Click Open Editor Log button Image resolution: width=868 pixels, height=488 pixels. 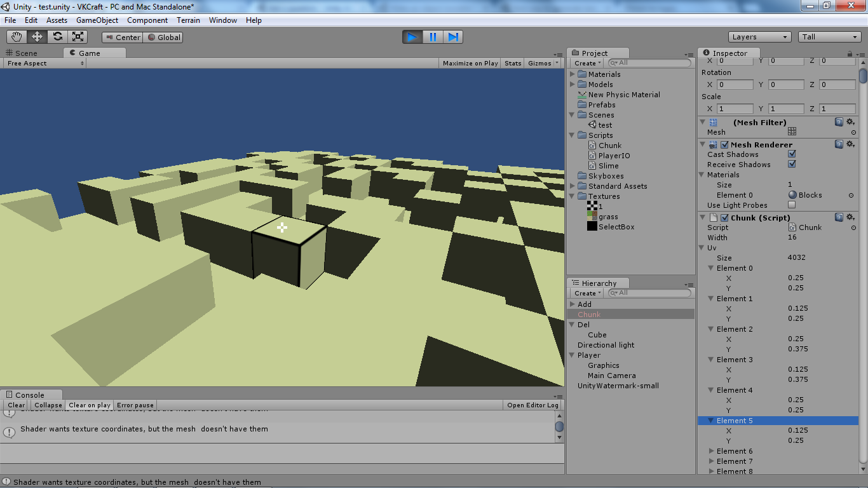(x=533, y=405)
